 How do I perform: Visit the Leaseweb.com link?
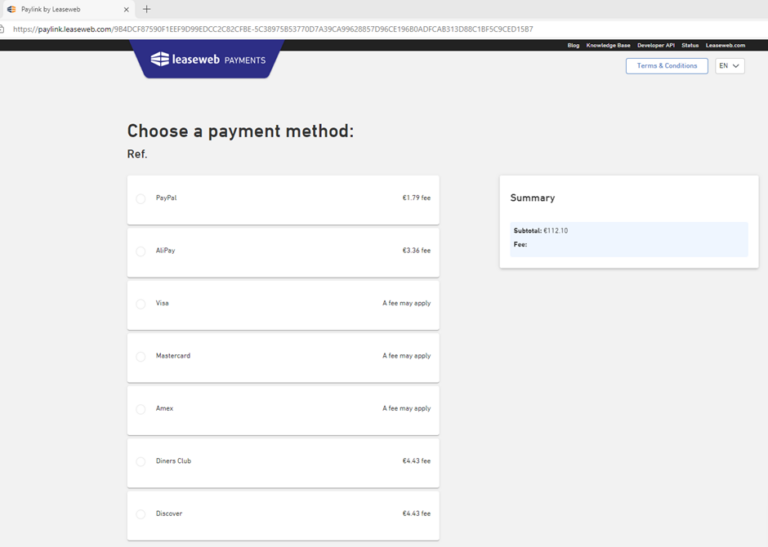[725, 45]
